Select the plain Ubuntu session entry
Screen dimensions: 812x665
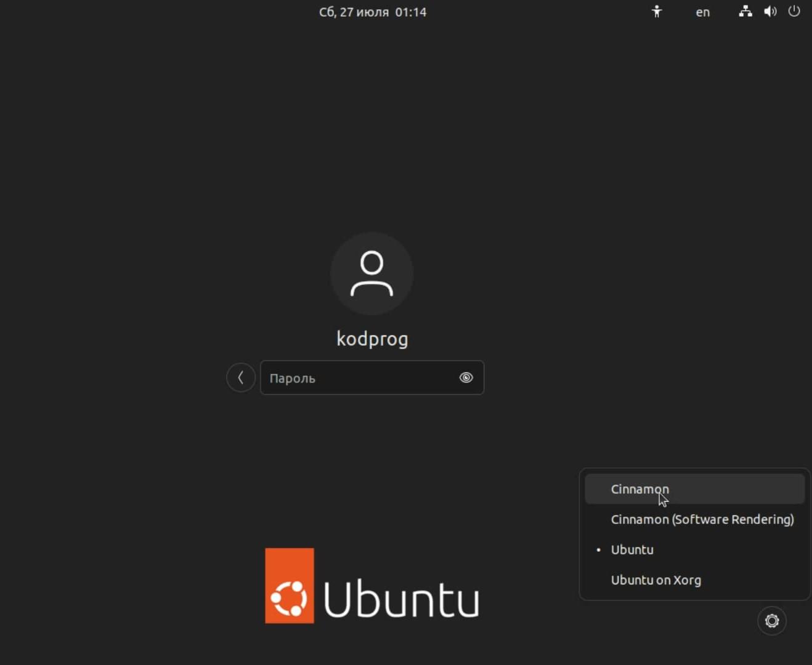(694, 549)
